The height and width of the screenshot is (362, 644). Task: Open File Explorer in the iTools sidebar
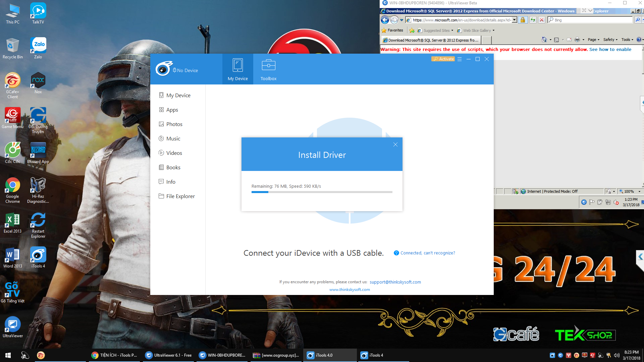coord(178,196)
